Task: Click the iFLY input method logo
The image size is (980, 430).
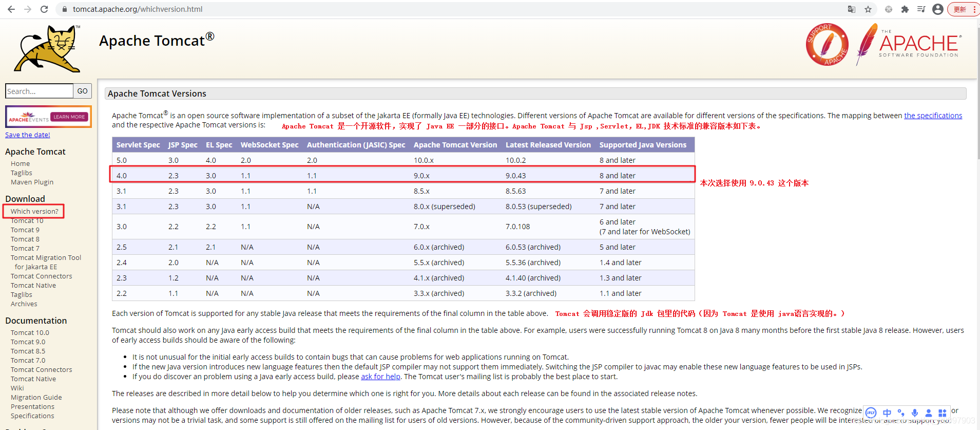Action: 871,413
